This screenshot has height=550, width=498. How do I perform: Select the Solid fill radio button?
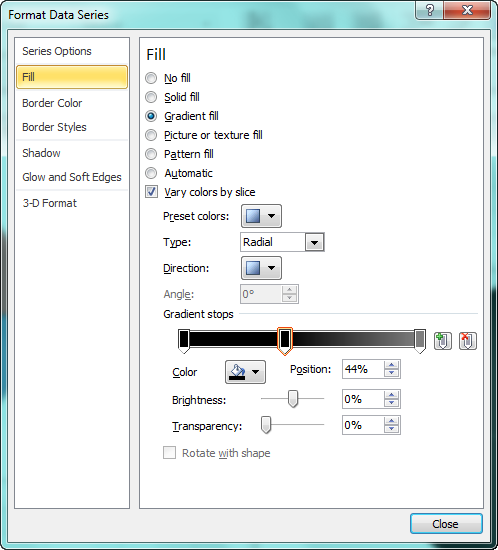151,97
